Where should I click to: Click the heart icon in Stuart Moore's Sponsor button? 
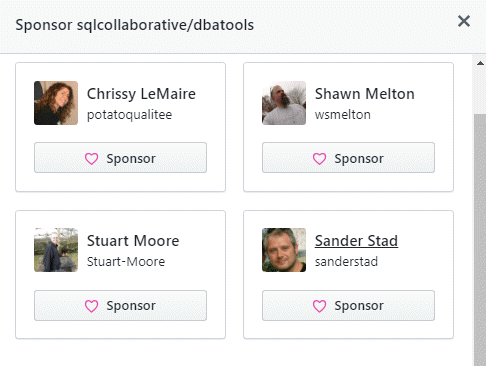pyautogui.click(x=91, y=306)
